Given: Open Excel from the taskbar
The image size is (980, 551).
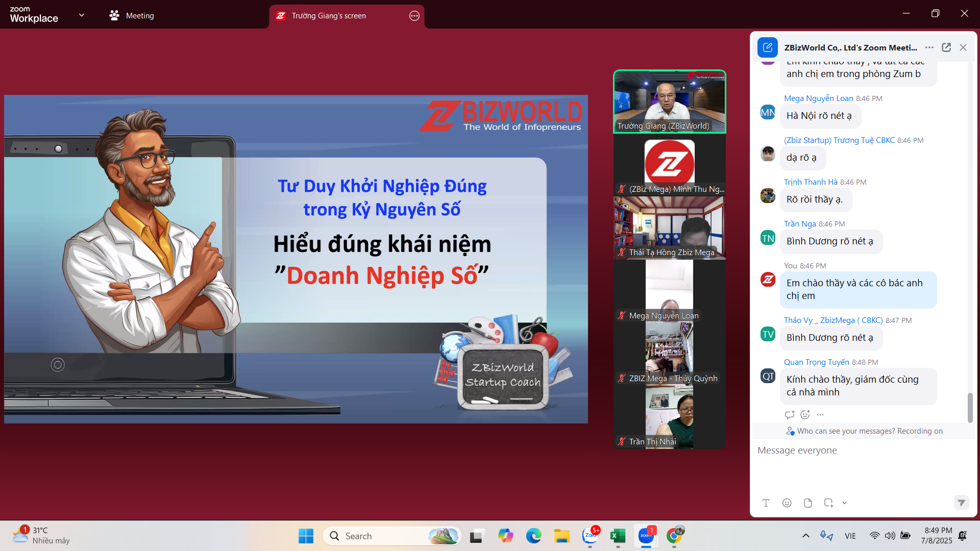Looking at the screenshot, I should pyautogui.click(x=618, y=536).
